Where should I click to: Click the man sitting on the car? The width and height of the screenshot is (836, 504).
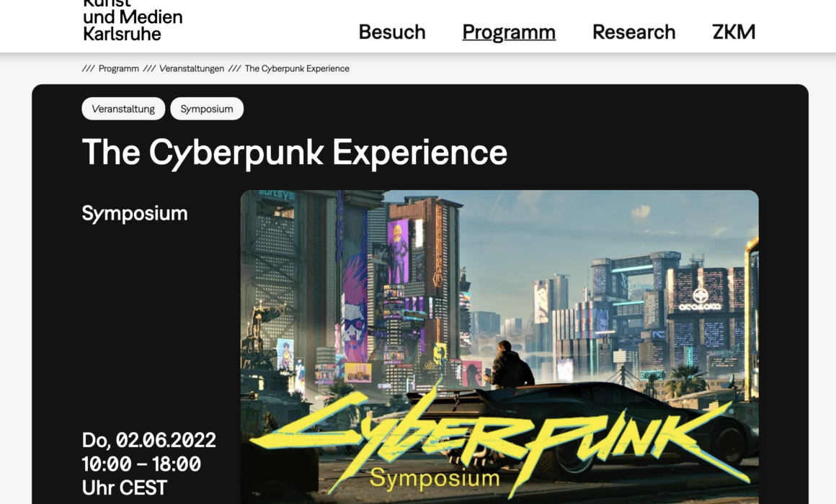[x=509, y=365]
